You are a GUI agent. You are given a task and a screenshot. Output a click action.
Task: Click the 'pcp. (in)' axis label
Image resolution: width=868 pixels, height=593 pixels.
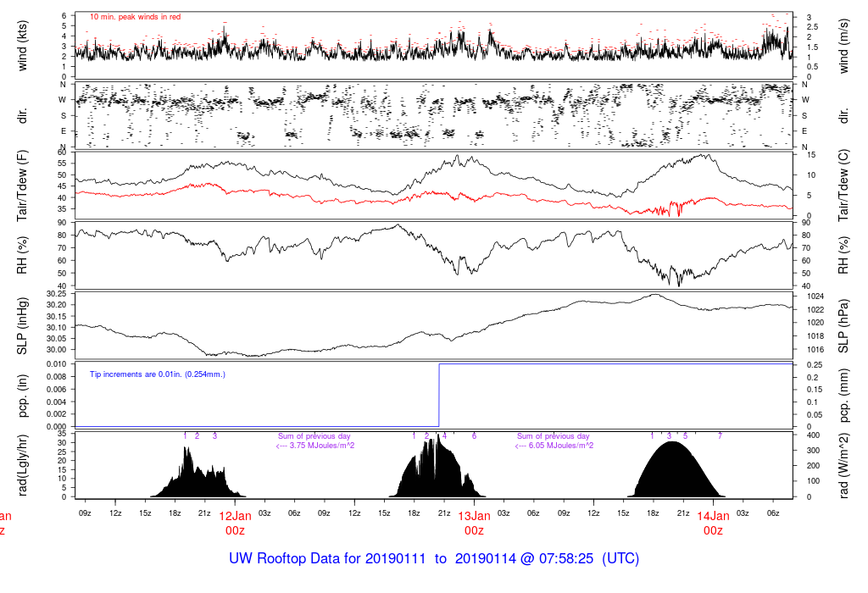tap(22, 396)
